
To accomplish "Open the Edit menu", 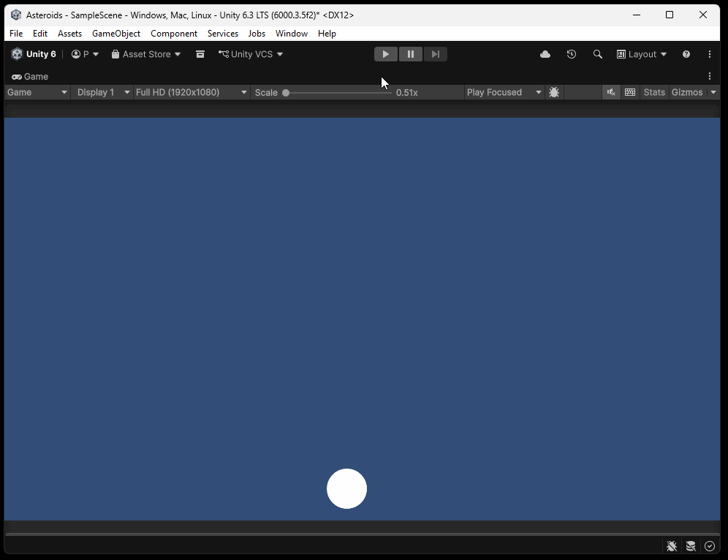I will click(40, 34).
